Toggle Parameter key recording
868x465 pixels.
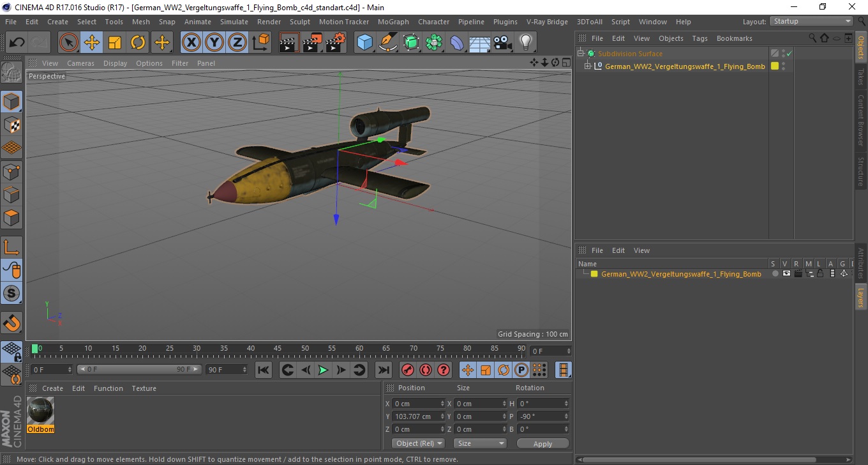tap(521, 370)
